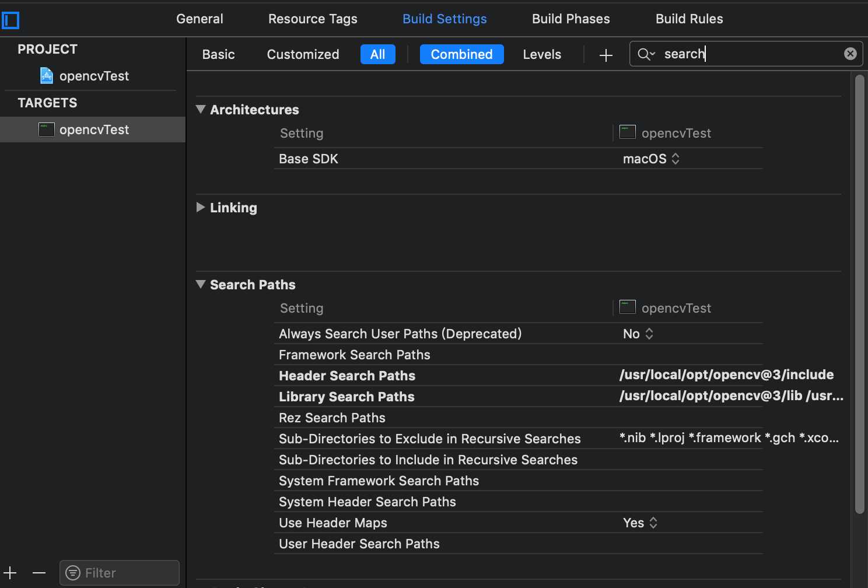868x588 pixels.
Task: Select Framework Search Paths row
Action: pyautogui.click(x=518, y=355)
